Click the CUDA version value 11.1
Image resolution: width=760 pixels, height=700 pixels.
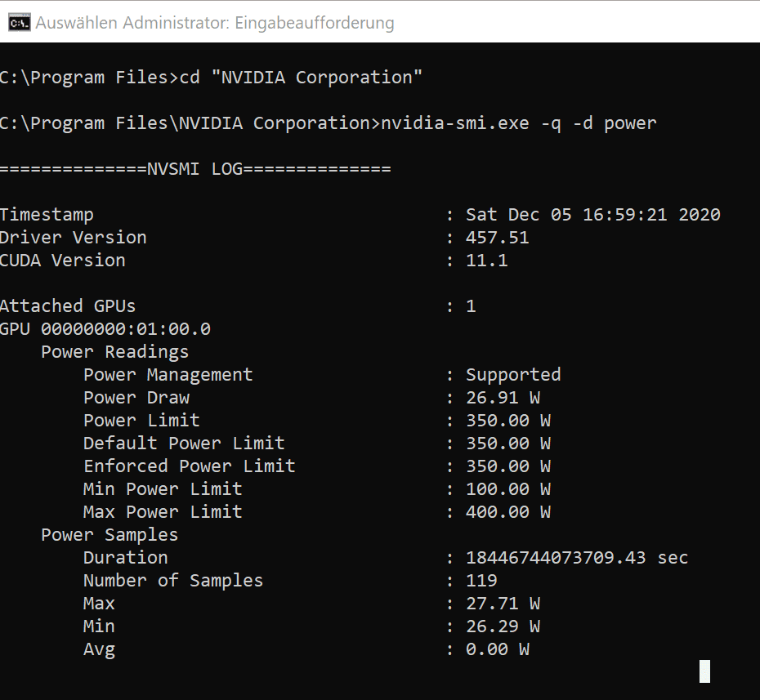pyautogui.click(x=486, y=260)
